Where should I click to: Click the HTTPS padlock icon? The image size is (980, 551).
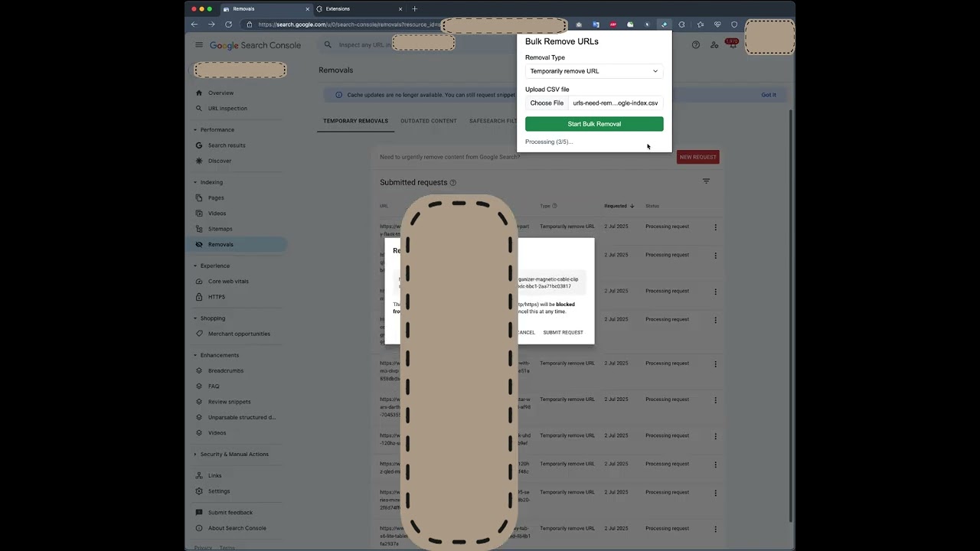[x=199, y=297]
